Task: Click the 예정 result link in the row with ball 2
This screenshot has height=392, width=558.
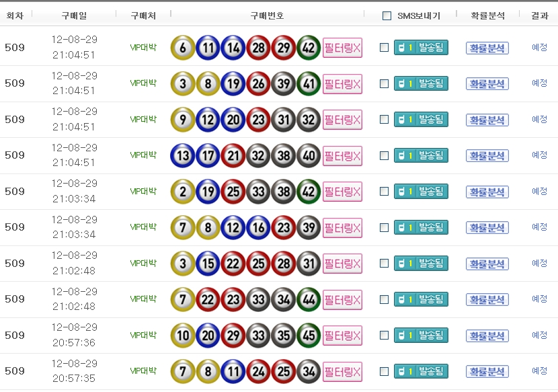Action: click(x=539, y=191)
